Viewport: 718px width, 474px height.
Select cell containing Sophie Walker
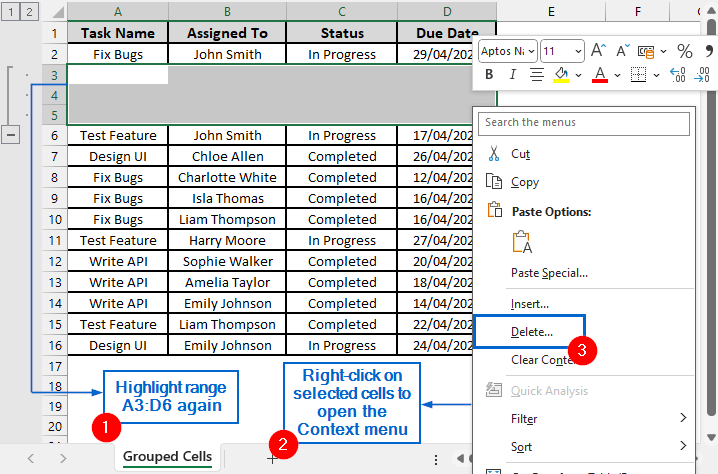227,261
